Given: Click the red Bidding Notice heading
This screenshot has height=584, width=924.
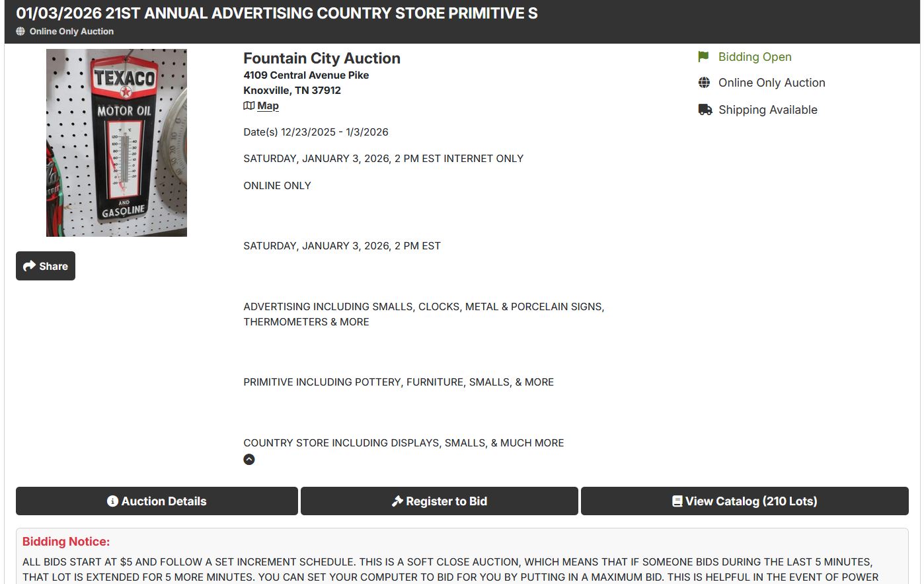Looking at the screenshot, I should tap(66, 542).
